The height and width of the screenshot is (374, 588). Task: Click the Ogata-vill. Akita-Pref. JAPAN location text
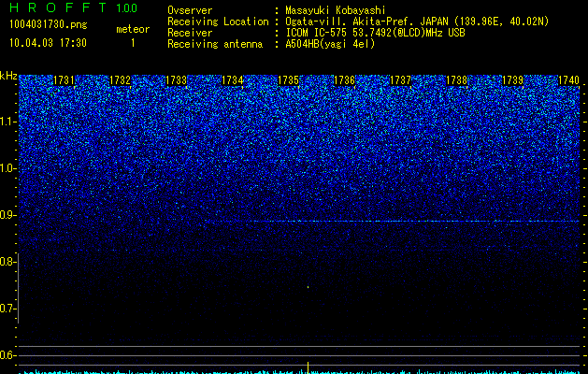pos(417,22)
